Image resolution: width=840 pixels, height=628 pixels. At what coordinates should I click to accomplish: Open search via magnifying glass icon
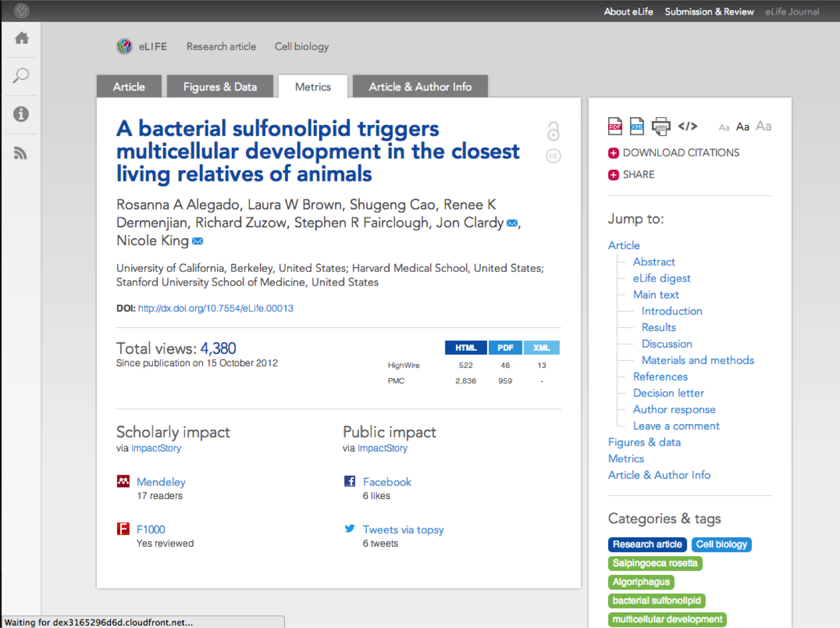coord(21,76)
